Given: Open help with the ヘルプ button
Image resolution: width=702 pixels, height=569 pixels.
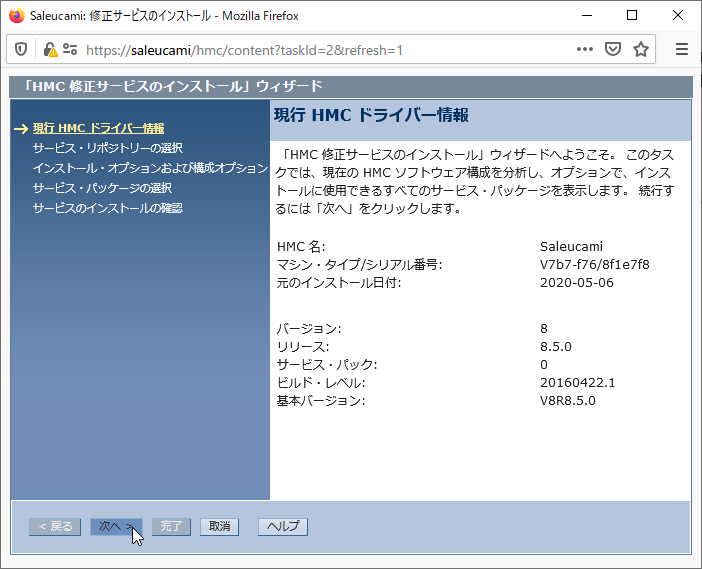Looking at the screenshot, I should pyautogui.click(x=283, y=527).
